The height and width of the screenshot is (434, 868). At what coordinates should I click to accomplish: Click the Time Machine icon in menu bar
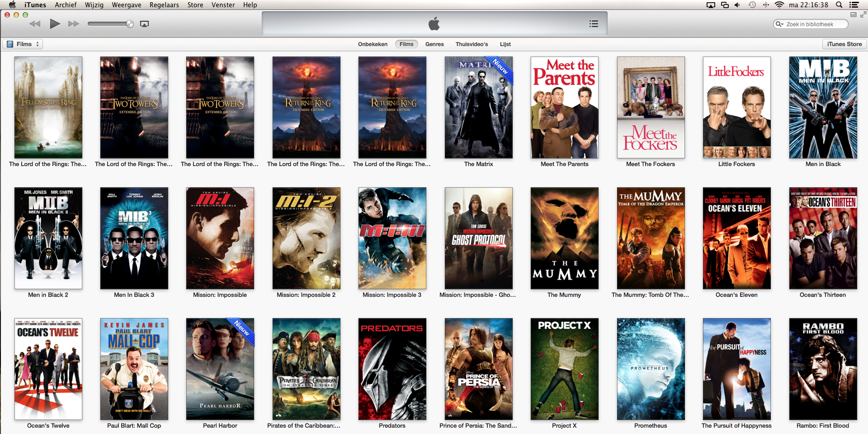point(752,5)
